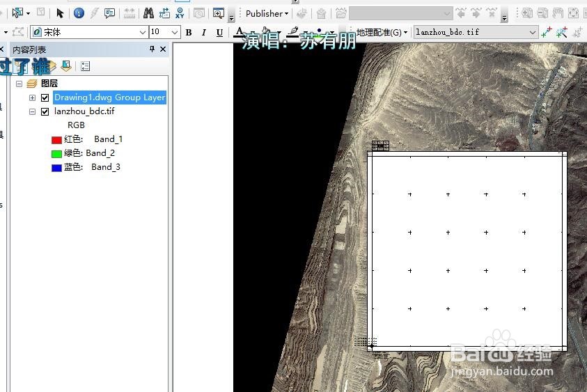Click the Hyperlink lightning tool
The height and width of the screenshot is (392, 587).
(x=94, y=13)
